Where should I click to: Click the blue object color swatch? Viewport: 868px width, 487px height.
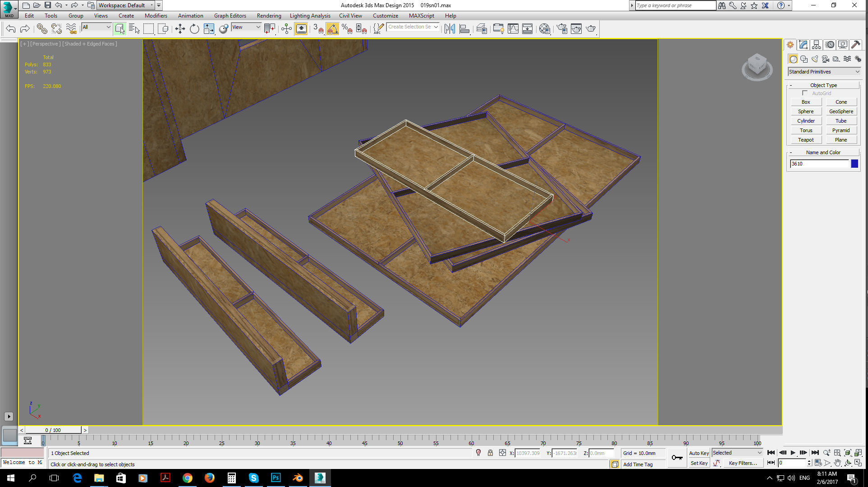(x=854, y=164)
